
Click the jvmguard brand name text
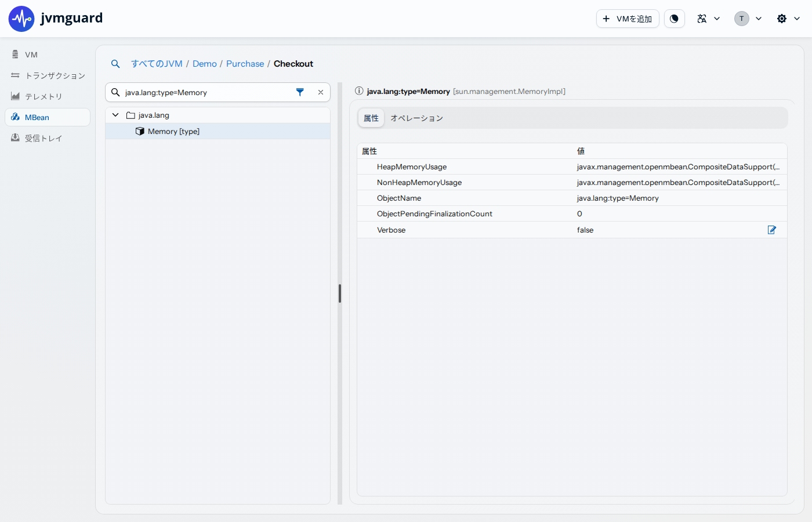point(71,18)
